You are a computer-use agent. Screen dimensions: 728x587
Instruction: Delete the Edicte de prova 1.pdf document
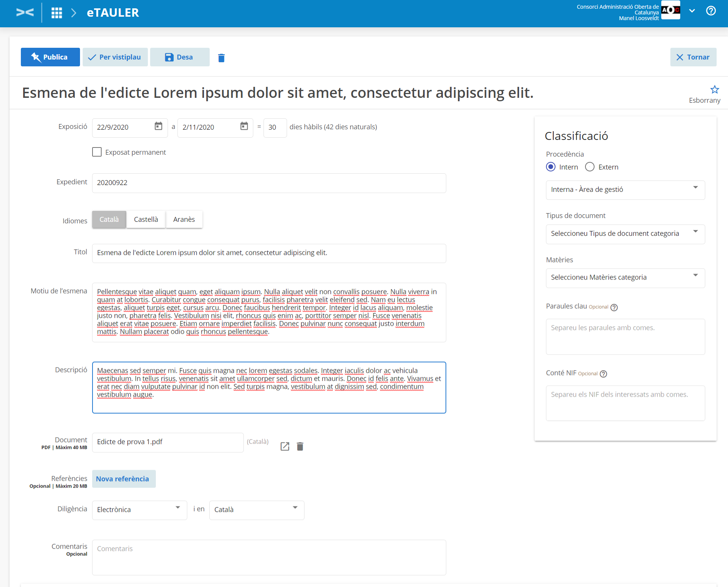pos(300,446)
